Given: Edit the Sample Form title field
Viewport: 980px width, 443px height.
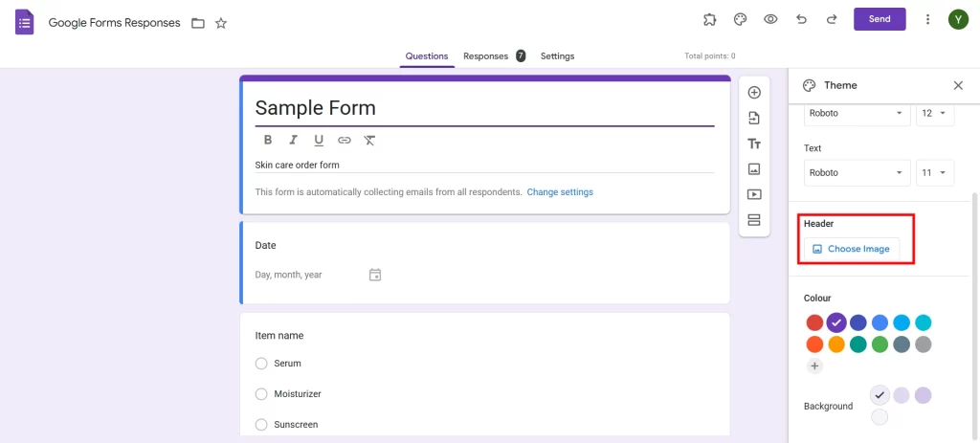Looking at the screenshot, I should click(x=484, y=109).
